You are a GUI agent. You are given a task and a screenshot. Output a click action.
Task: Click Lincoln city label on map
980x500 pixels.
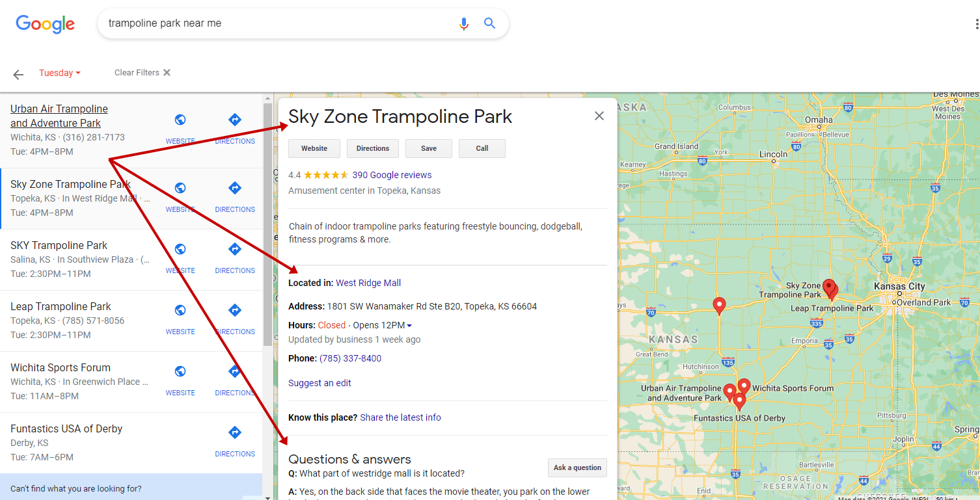[x=774, y=155]
